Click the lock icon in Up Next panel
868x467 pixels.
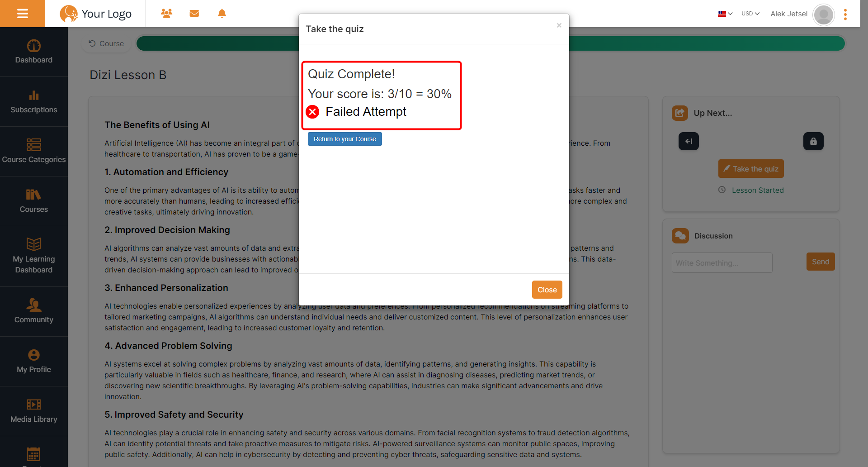(x=813, y=141)
